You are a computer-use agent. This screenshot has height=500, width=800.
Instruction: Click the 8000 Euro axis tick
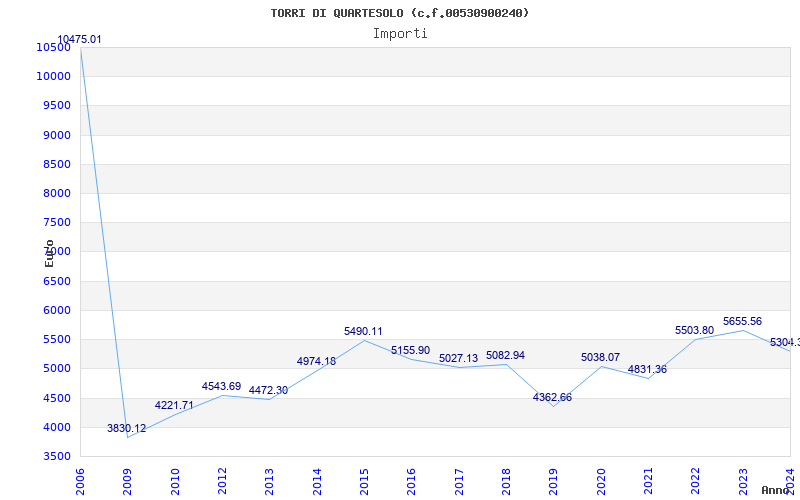tap(57, 193)
